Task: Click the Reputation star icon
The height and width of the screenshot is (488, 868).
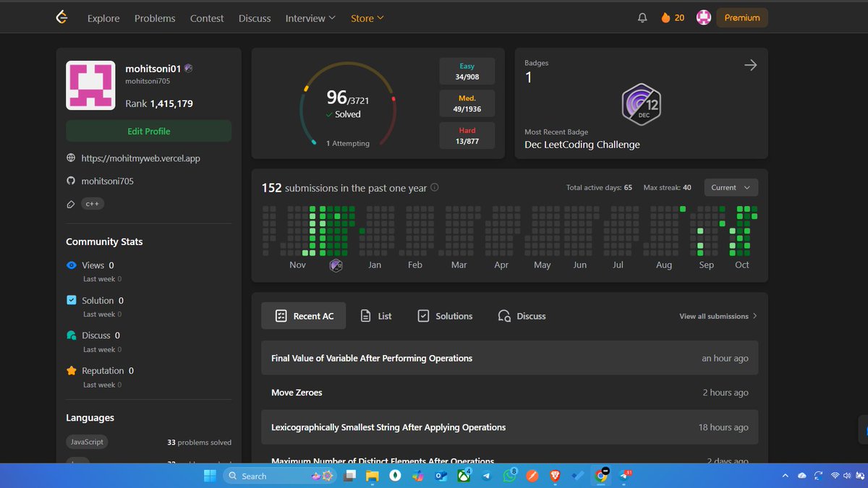Action: point(72,371)
